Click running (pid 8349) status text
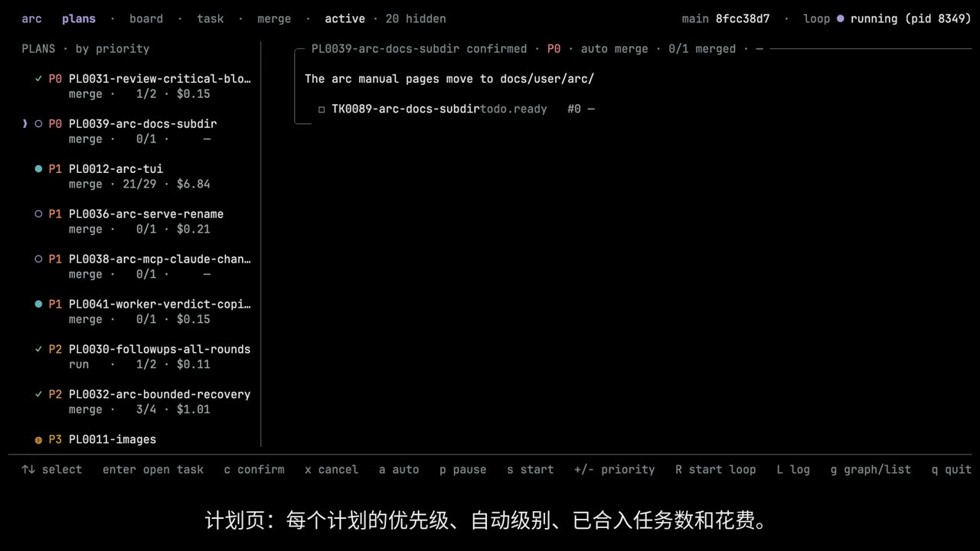Image resolution: width=980 pixels, height=551 pixels. (911, 18)
